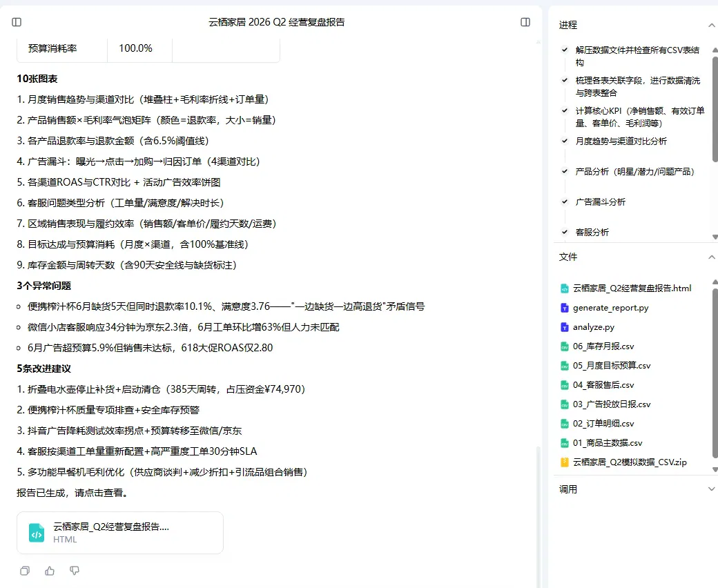Click the 文件 section header label
Viewport: 718px width, 588px height.
pos(567,257)
